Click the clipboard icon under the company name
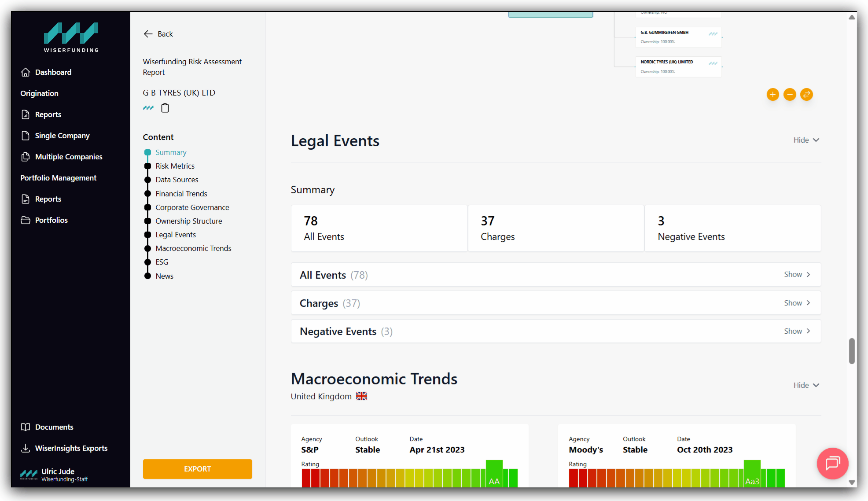 click(165, 108)
